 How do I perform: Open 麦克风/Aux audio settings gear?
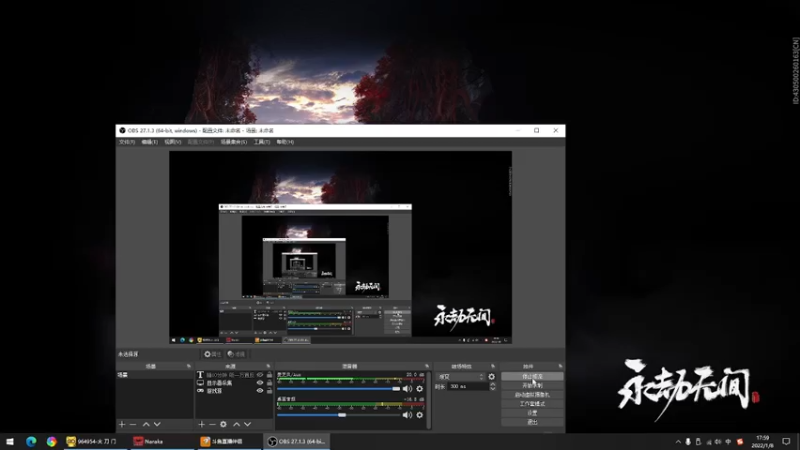[419, 389]
